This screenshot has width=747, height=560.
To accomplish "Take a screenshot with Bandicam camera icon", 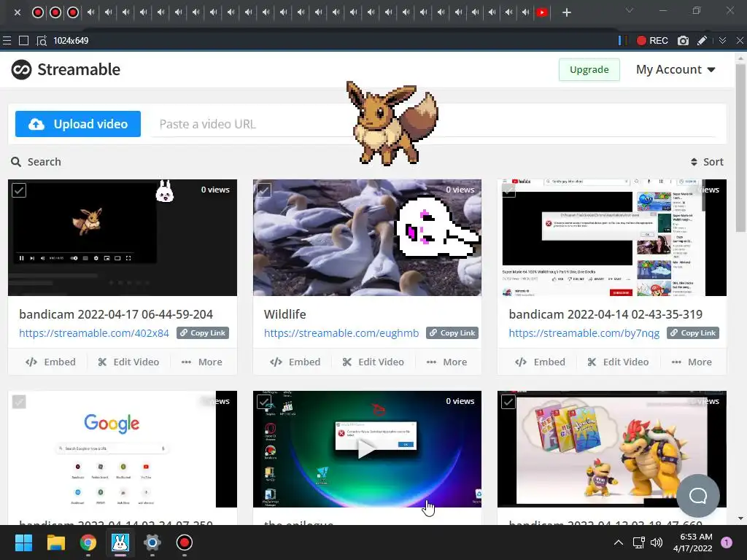I will [x=683, y=41].
